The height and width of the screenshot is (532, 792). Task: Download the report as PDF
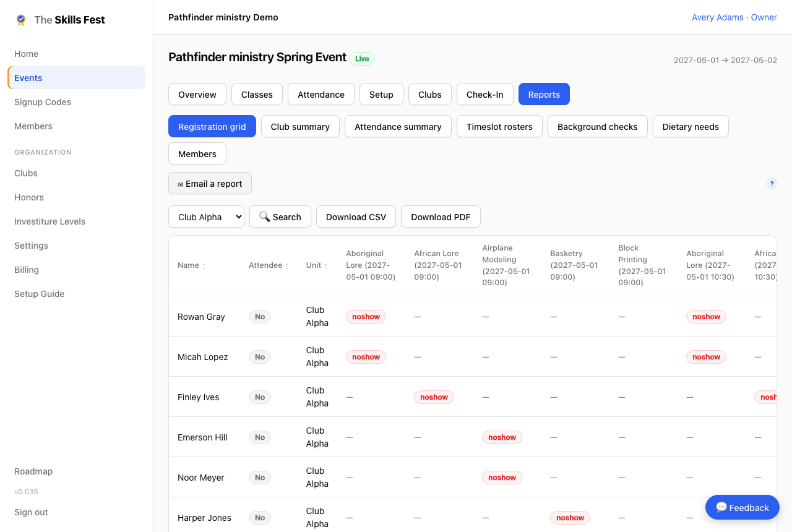coord(441,217)
